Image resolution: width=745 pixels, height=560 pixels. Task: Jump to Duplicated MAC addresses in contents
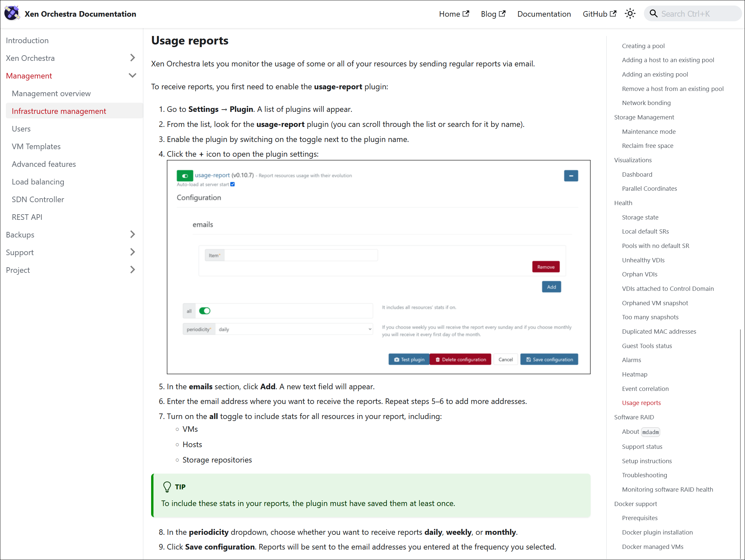659,331
